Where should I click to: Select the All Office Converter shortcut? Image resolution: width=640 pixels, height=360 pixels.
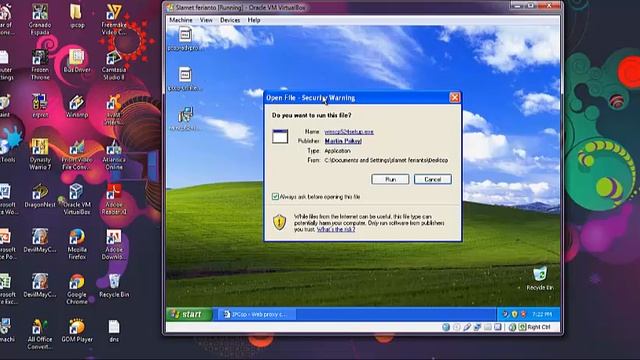pyautogui.click(x=40, y=334)
